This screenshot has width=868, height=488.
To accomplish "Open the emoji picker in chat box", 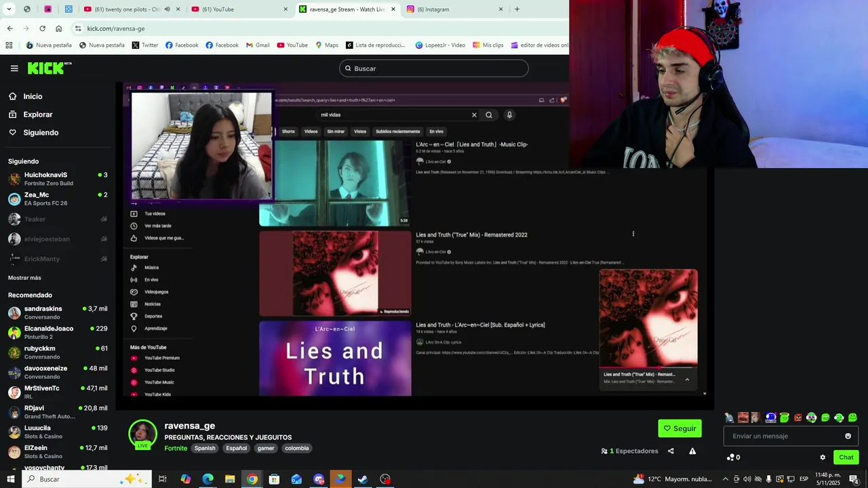I will coord(848,436).
